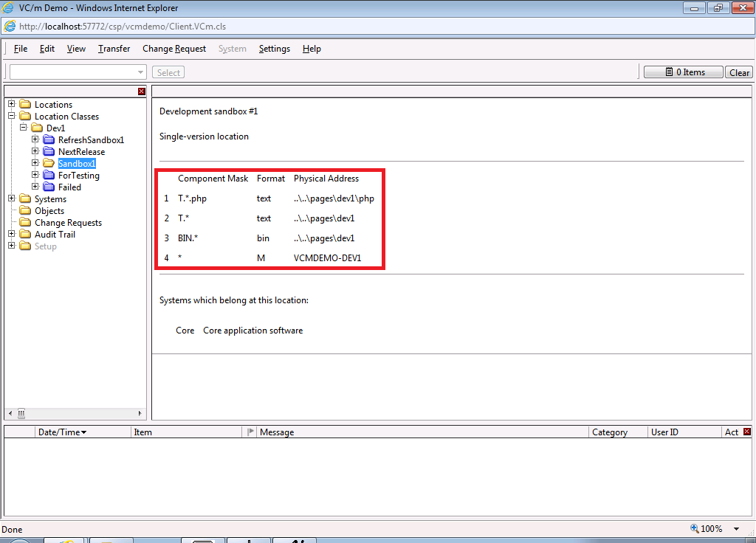
Task: Expand the Locations tree node
Action: click(x=12, y=104)
